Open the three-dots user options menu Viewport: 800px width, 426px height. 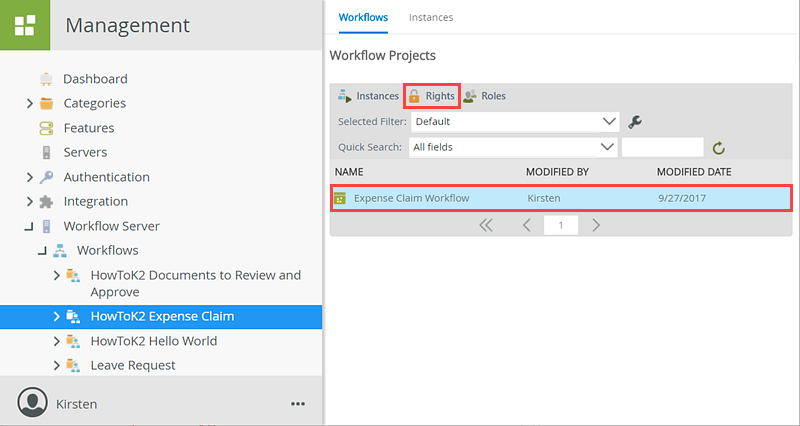click(298, 404)
